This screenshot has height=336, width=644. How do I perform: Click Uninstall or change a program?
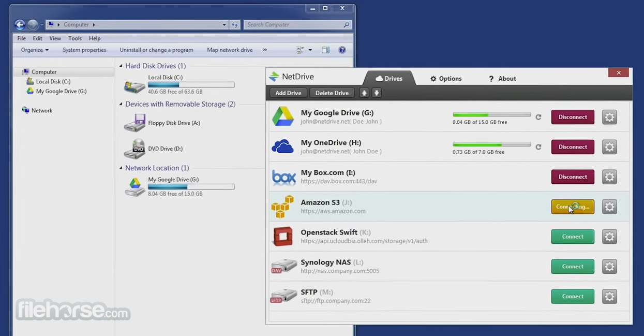tap(156, 50)
